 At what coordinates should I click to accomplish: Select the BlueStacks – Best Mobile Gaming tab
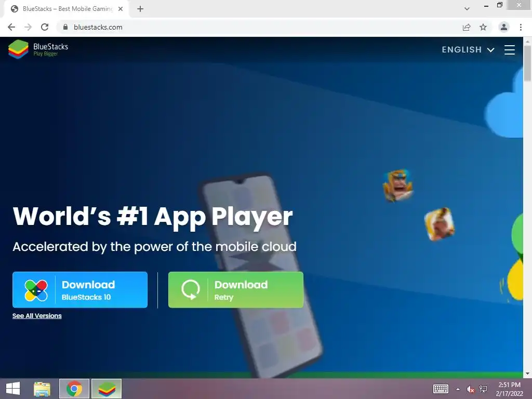66,9
